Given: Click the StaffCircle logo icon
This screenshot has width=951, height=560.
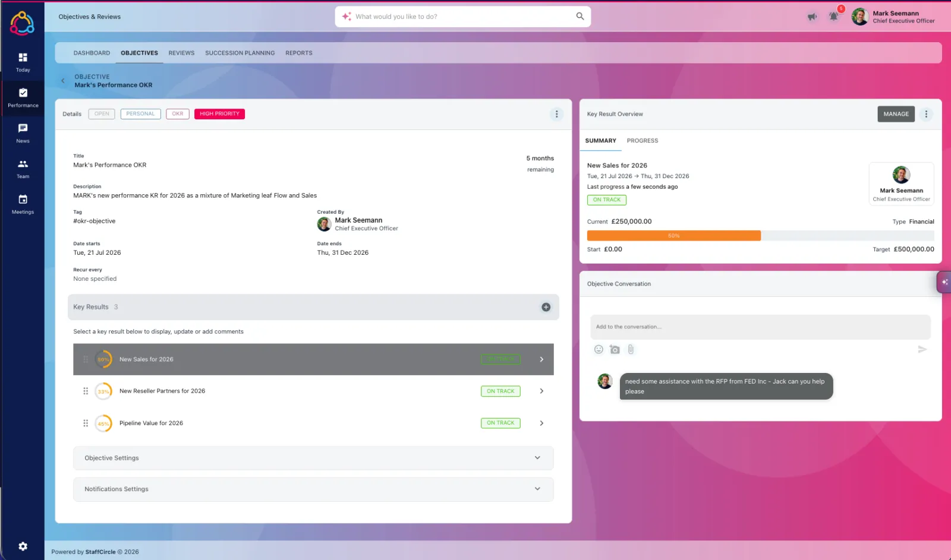Looking at the screenshot, I should click(x=22, y=23).
